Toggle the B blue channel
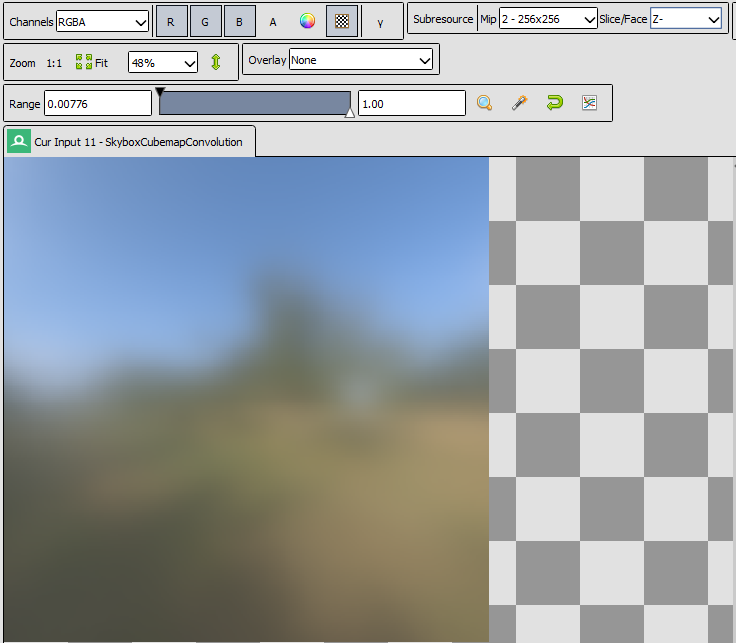This screenshot has width=736, height=643. 240,21
